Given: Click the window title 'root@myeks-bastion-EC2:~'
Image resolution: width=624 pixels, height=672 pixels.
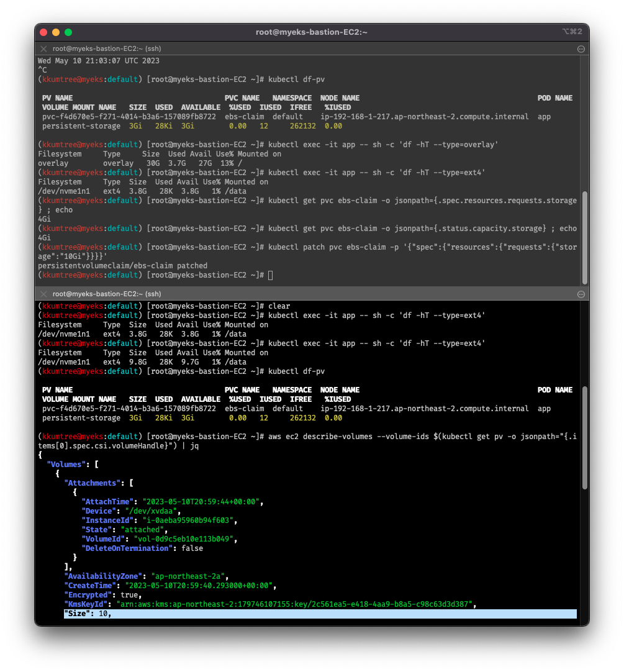Looking at the screenshot, I should [x=312, y=32].
